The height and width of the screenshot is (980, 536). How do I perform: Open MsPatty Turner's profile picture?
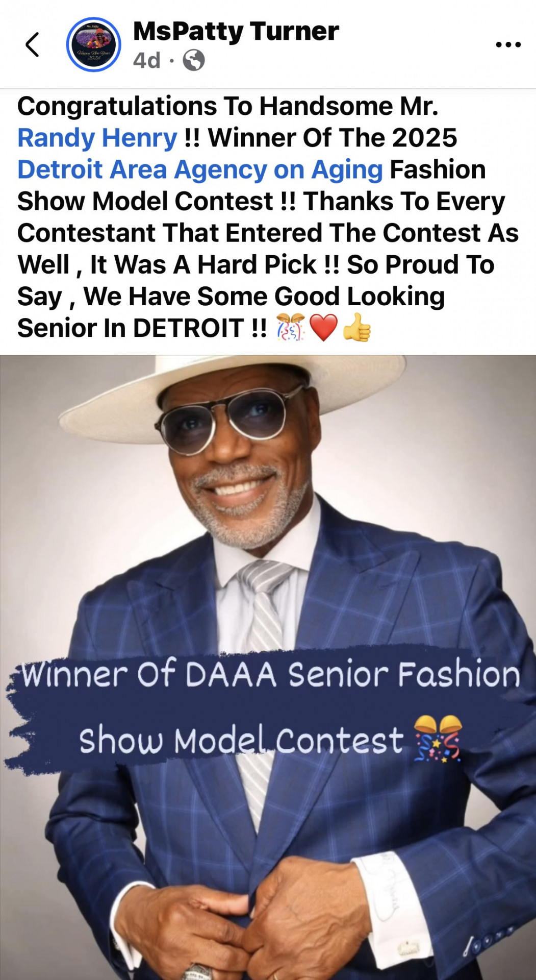pos(93,44)
